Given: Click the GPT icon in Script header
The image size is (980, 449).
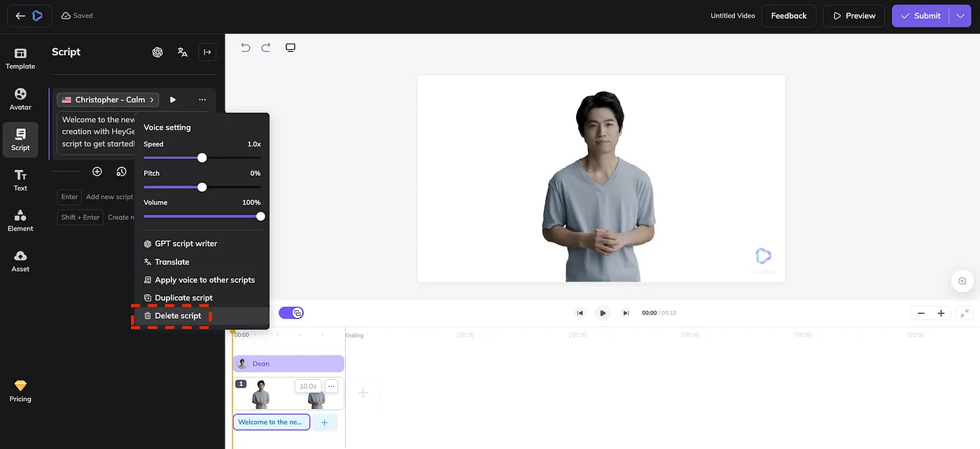Looking at the screenshot, I should click(x=157, y=52).
